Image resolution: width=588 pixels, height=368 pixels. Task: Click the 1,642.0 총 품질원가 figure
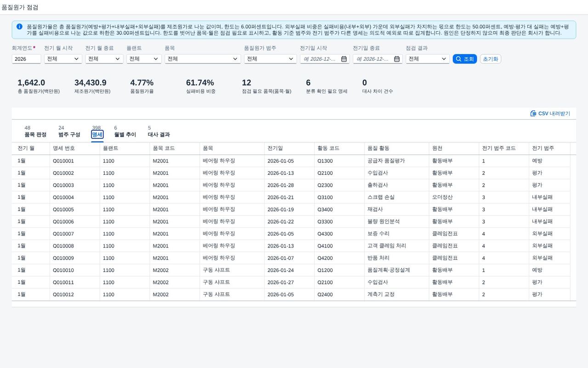[31, 83]
